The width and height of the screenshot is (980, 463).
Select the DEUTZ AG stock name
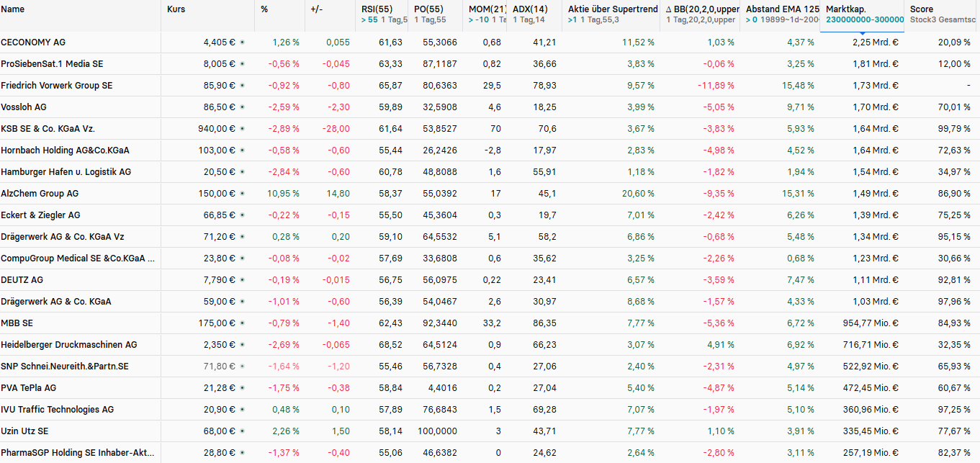coord(22,280)
